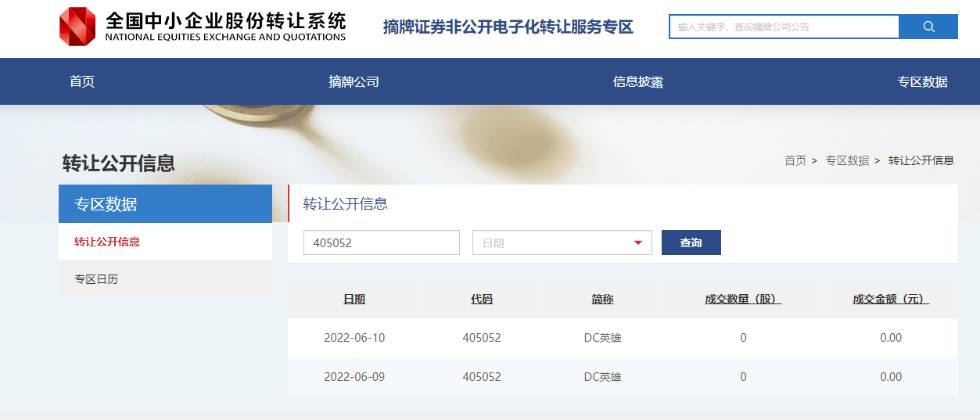Open the 日期 dropdown

[562, 242]
